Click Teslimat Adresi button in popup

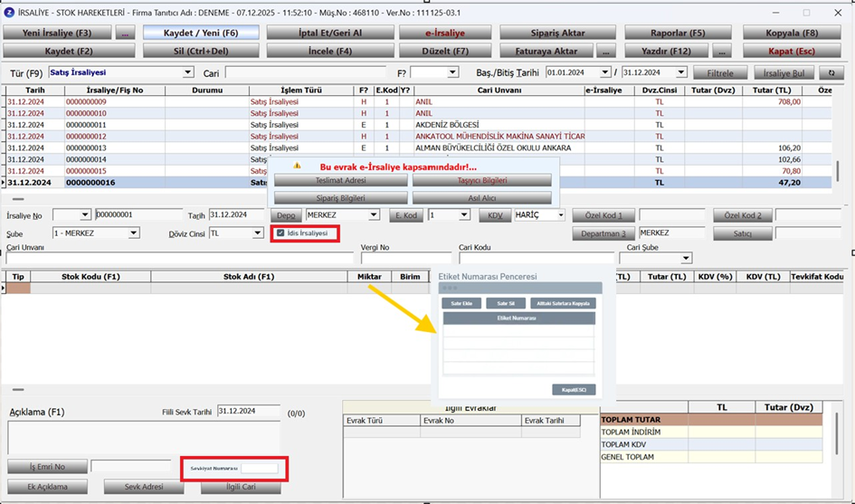tap(341, 181)
